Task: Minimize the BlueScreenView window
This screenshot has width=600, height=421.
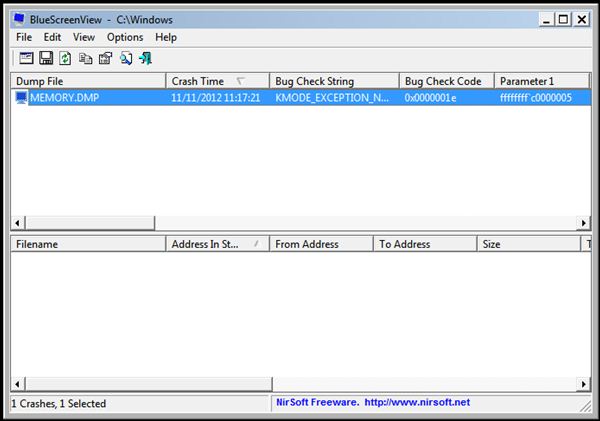Action: pos(546,19)
